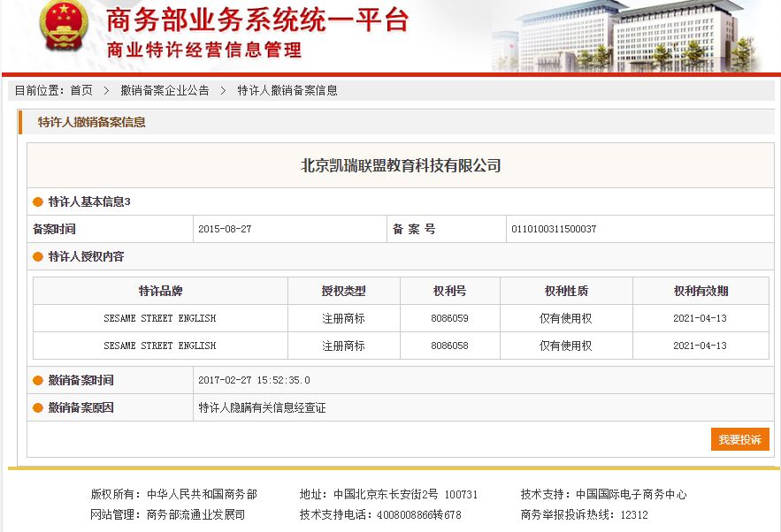This screenshot has height=532, width=781.
Task: Click the orange bullet beside 撤销备案时间
Action: [x=38, y=381]
